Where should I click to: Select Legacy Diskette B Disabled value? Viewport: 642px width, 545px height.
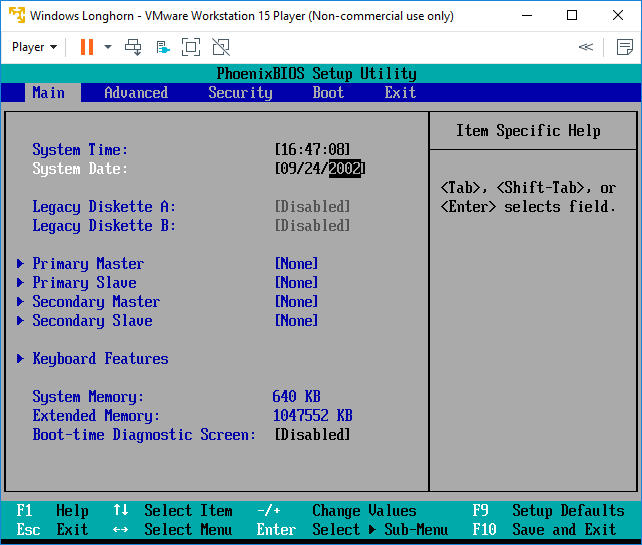tap(312, 226)
